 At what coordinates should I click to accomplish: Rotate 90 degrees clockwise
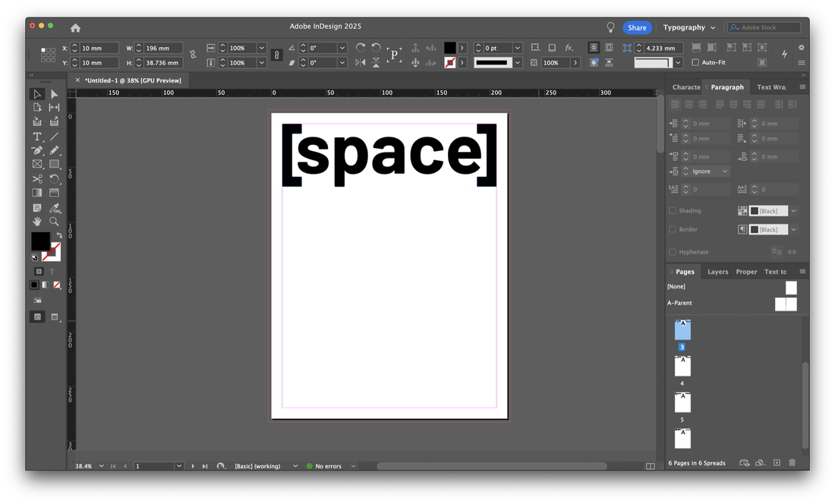coord(361,48)
